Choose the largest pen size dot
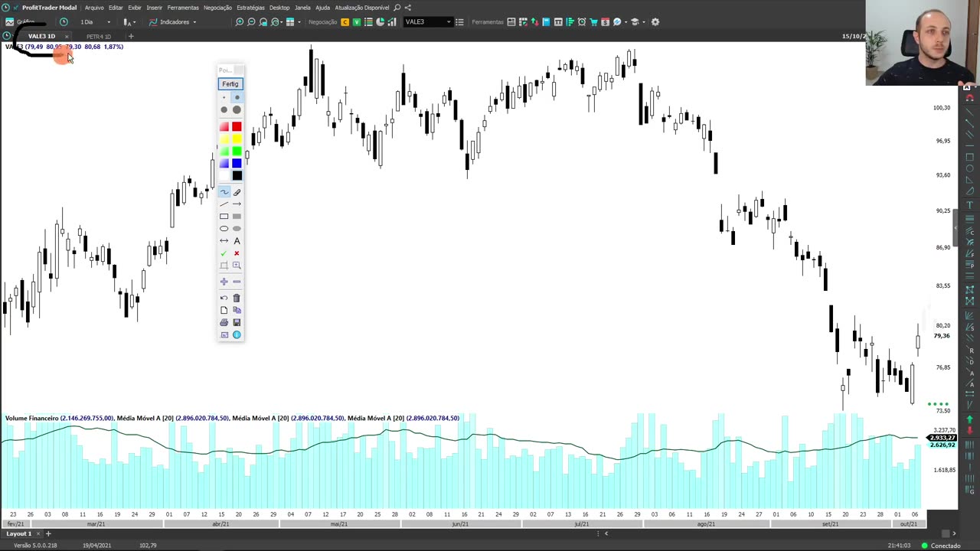The height and width of the screenshot is (551, 980). pyautogui.click(x=237, y=109)
